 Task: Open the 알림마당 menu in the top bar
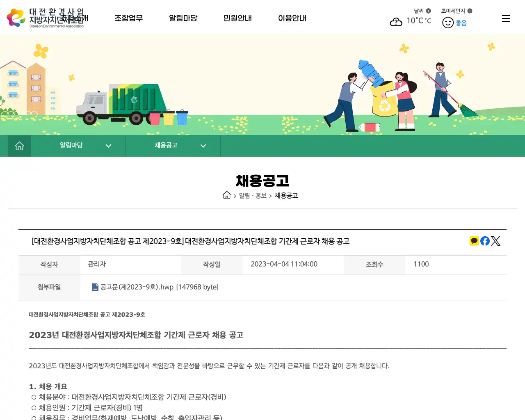(183, 18)
